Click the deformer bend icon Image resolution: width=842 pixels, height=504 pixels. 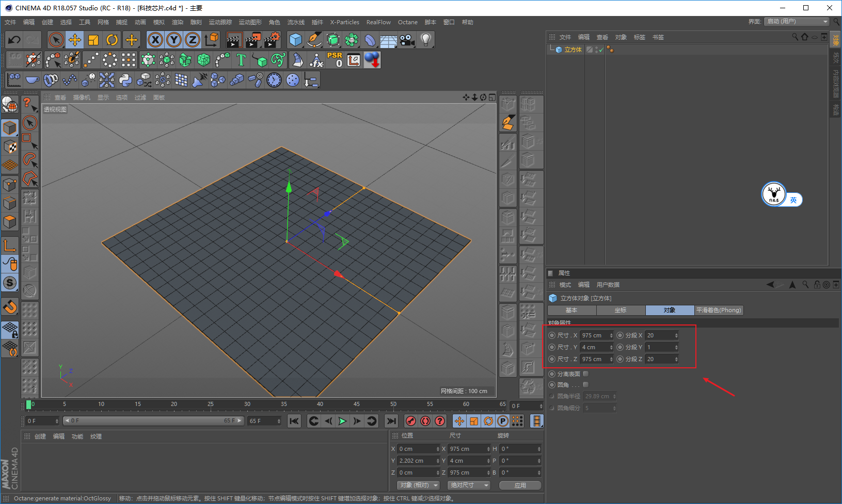coord(370,40)
